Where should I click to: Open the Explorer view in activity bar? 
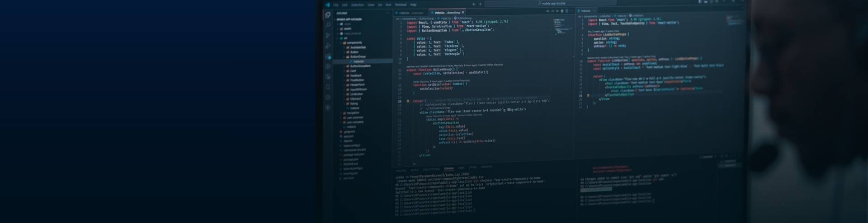[328, 15]
